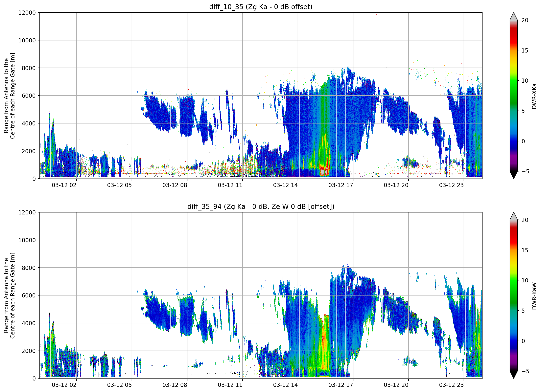The width and height of the screenshot is (541, 392).
Task: Click the 4000 y-tick of the diff_35_94 plot
Action: (x=29, y=323)
